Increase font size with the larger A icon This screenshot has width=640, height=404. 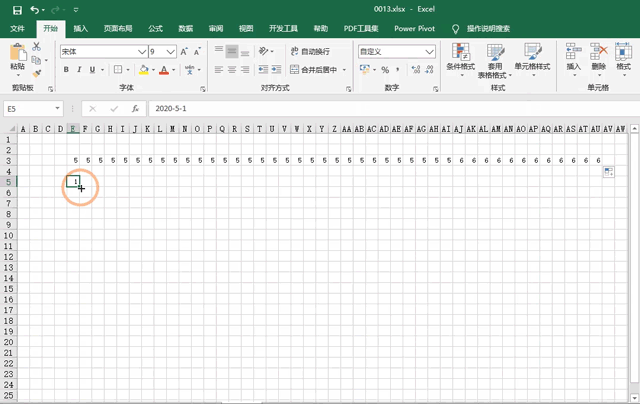(x=184, y=51)
